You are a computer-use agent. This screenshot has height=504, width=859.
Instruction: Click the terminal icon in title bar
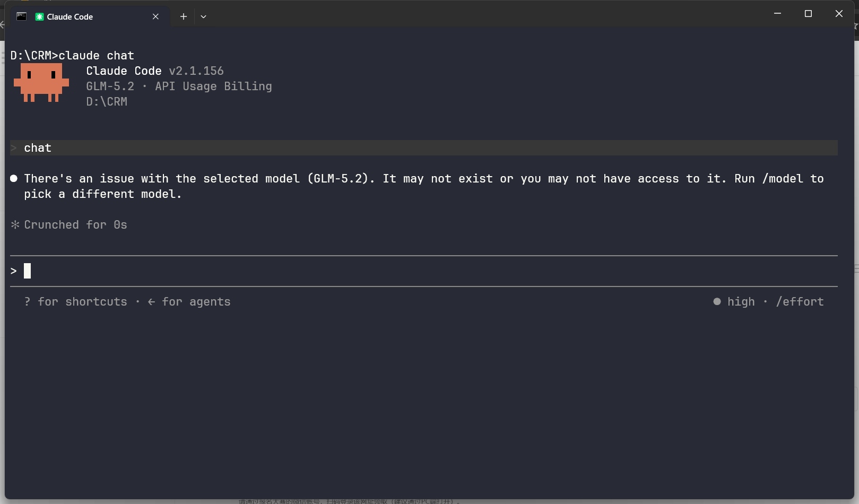click(x=22, y=16)
